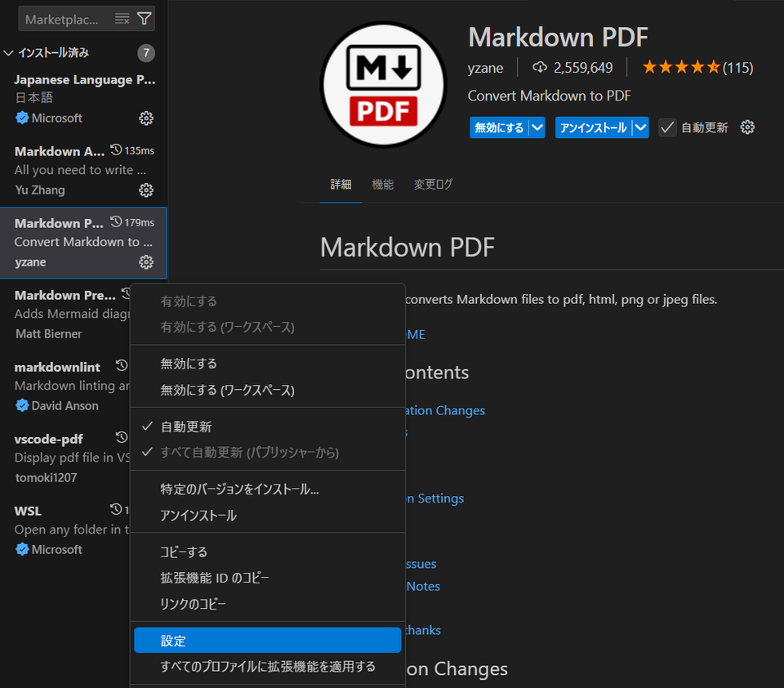Open dropdown arrow next to アンインストール button
Viewport: 784px width, 688px height.
pyautogui.click(x=640, y=127)
